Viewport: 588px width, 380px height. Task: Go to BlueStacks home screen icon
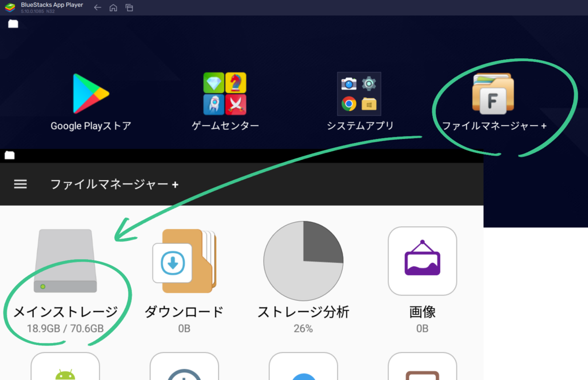point(113,8)
